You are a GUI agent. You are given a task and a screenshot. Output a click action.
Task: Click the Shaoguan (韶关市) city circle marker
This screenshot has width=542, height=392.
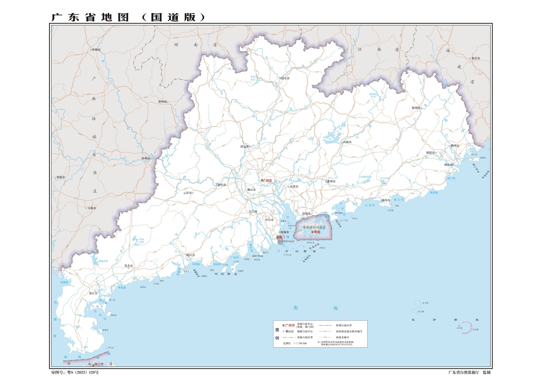[x=280, y=78]
